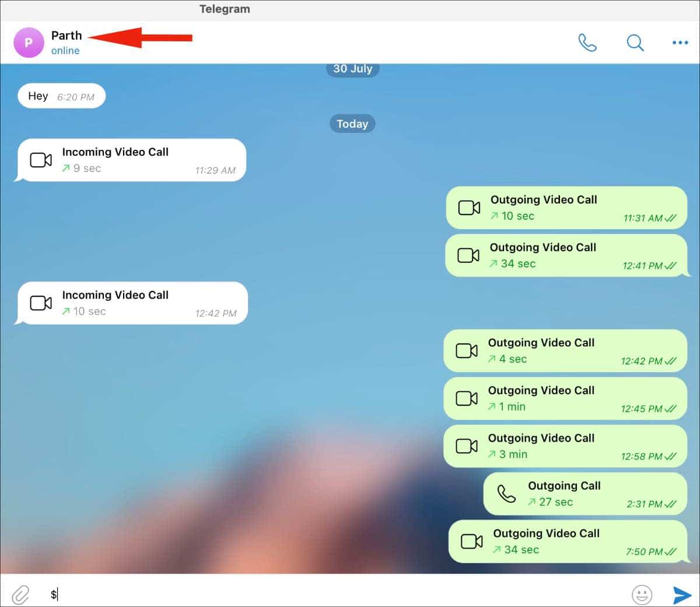Viewport: 700px width, 607px height.
Task: Click the 1 min outgoing video call
Action: pos(565,398)
